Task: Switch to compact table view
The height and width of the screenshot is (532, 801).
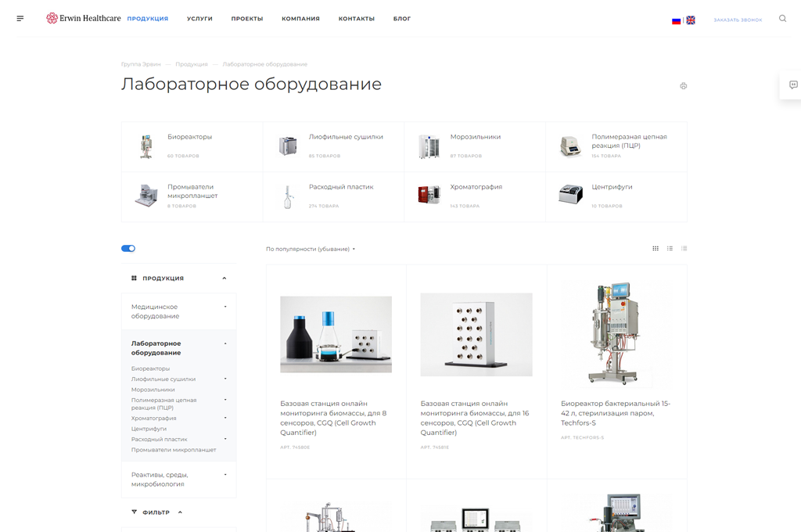Action: click(x=684, y=248)
